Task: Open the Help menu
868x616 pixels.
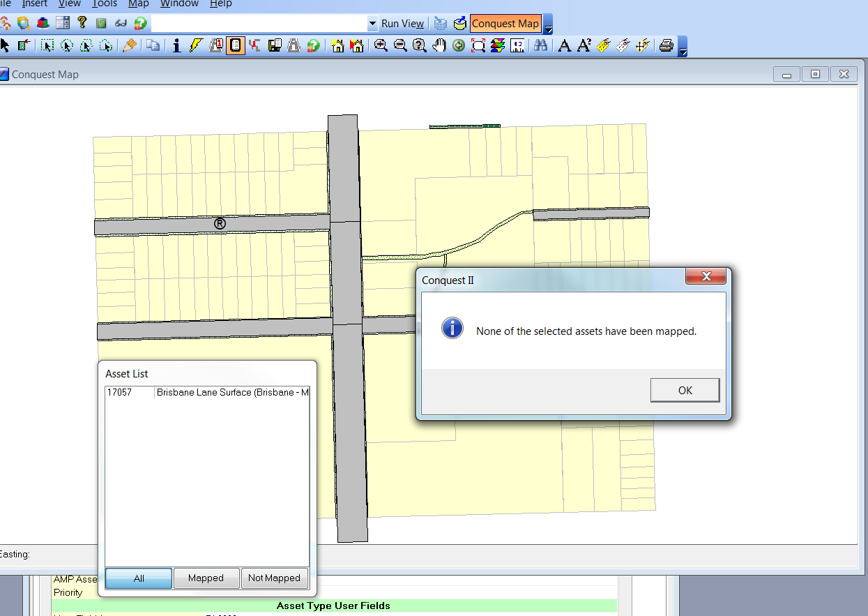Action: pos(221,3)
